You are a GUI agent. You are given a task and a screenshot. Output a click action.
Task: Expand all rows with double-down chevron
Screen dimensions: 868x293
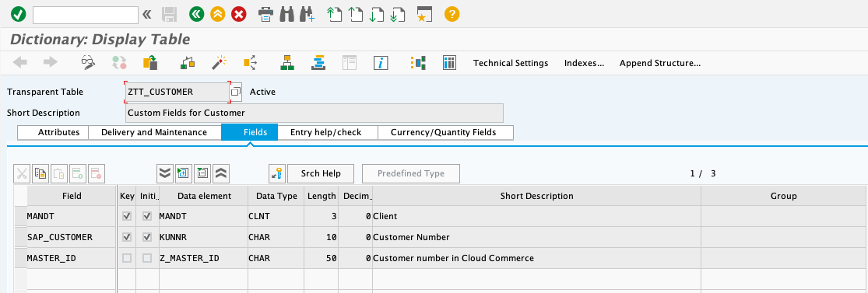click(165, 173)
